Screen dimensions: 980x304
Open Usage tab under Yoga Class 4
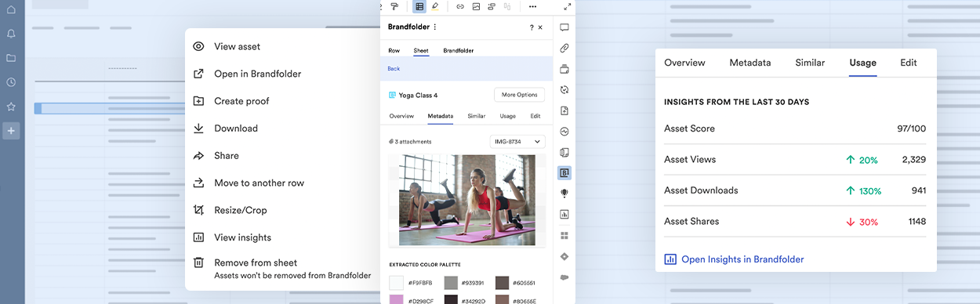coord(508,116)
